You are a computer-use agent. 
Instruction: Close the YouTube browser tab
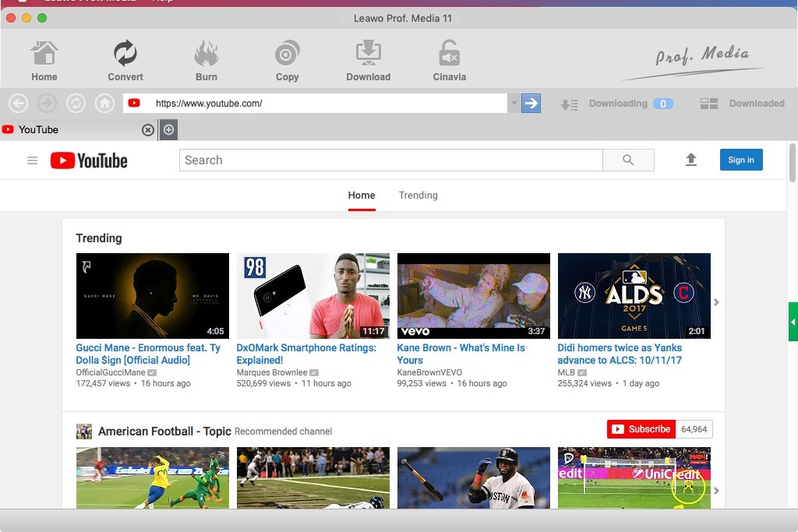[147, 130]
